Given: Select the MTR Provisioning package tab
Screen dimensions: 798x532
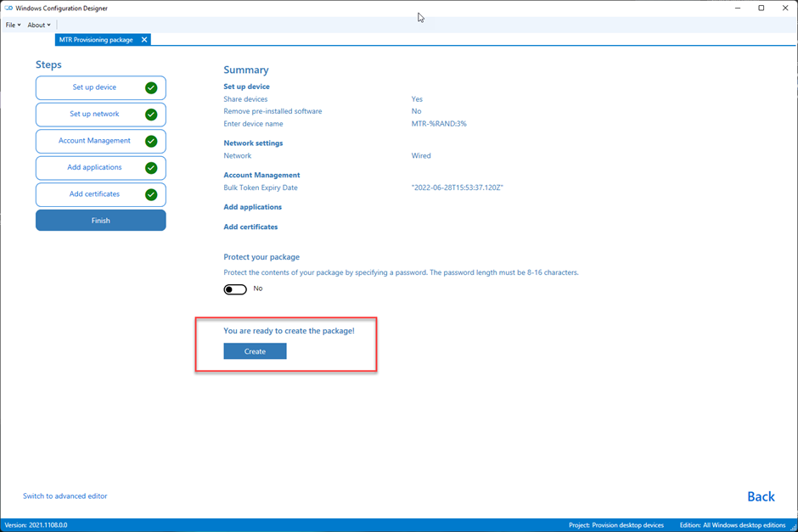Looking at the screenshot, I should [x=96, y=40].
